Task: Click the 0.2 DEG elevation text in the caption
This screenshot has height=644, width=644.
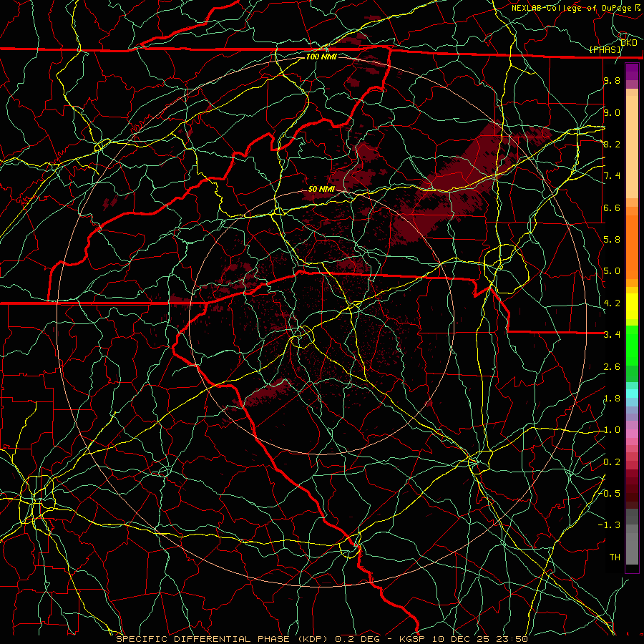Action: 357,639
